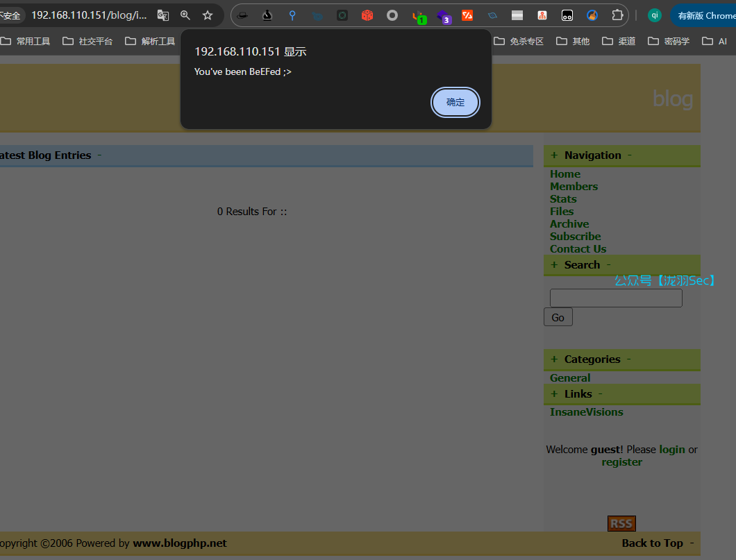The image size is (736, 560).
Task: Click the translate page icon in address bar
Action: pyautogui.click(x=163, y=15)
